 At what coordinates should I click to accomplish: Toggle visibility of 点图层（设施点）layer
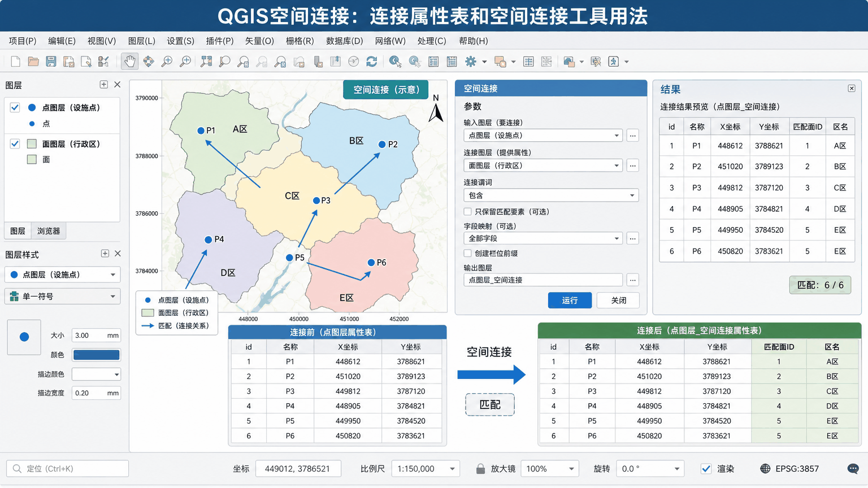click(15, 107)
